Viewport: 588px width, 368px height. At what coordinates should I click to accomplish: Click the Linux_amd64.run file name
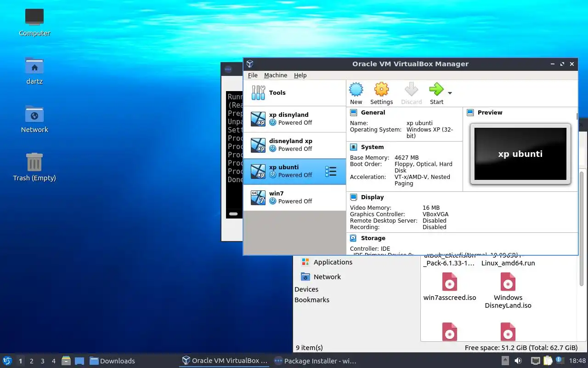click(x=508, y=263)
